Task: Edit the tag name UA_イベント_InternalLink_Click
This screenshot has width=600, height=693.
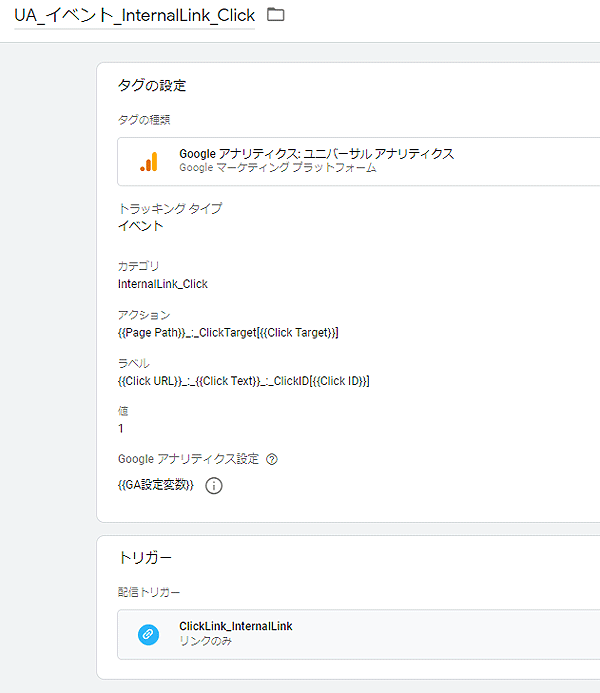Action: [x=134, y=15]
